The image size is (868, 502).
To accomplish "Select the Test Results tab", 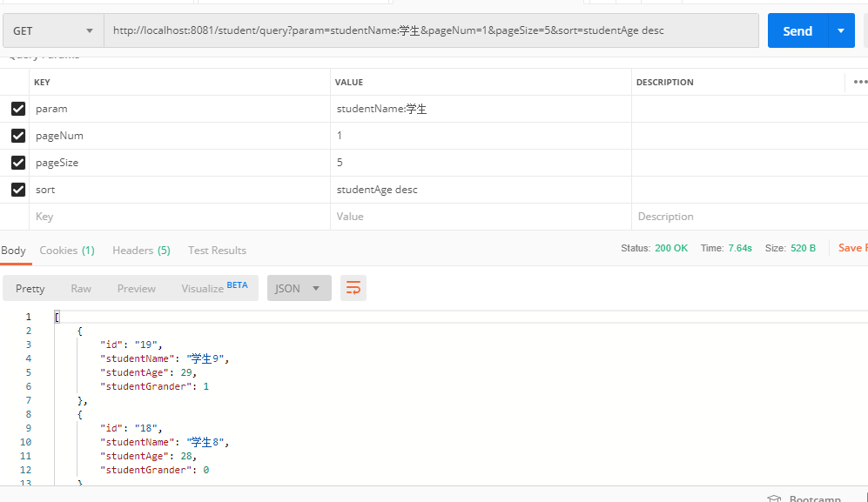I will pyautogui.click(x=216, y=250).
